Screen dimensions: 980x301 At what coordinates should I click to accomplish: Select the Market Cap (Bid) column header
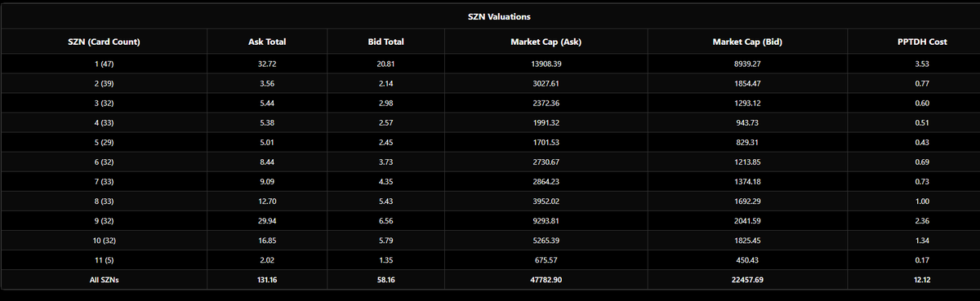point(747,42)
